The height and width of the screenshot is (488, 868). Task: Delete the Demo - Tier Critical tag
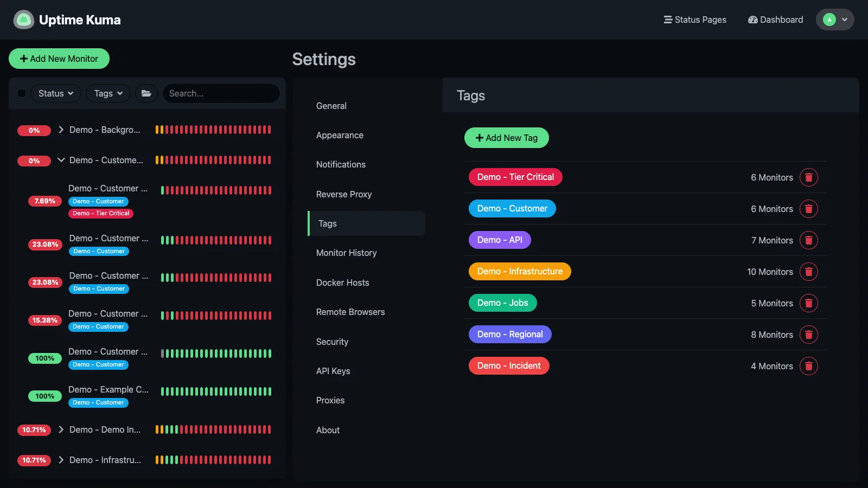point(808,177)
